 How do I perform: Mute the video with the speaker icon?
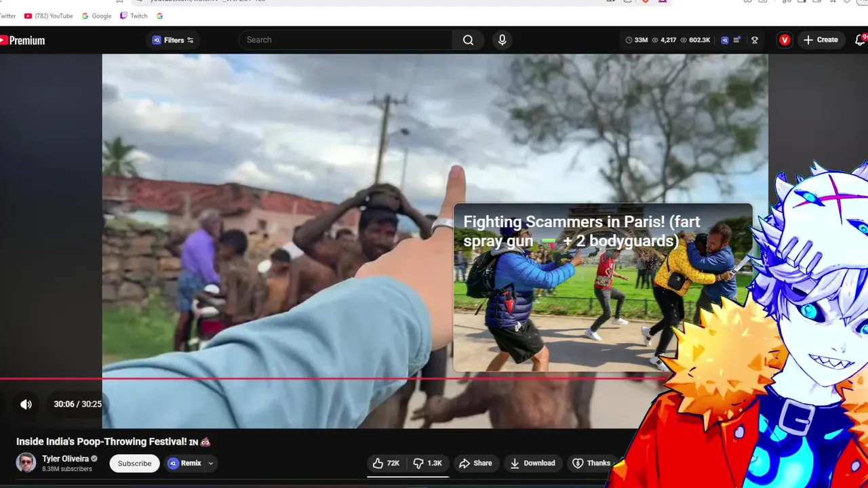[26, 404]
